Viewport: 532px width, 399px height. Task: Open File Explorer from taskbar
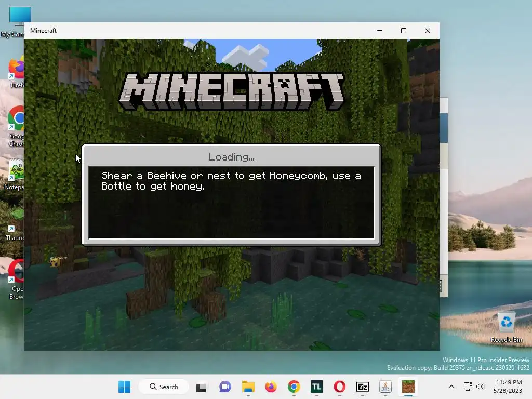click(x=248, y=387)
